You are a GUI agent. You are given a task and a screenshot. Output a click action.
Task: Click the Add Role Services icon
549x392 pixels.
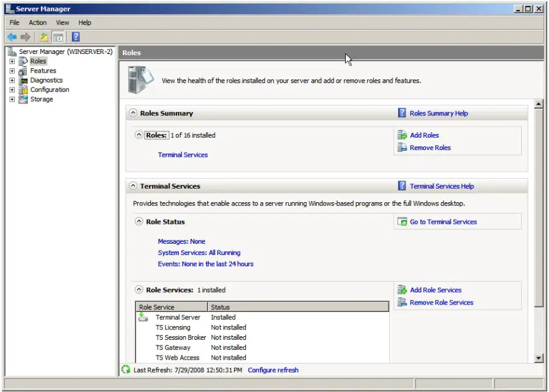pyautogui.click(x=402, y=290)
